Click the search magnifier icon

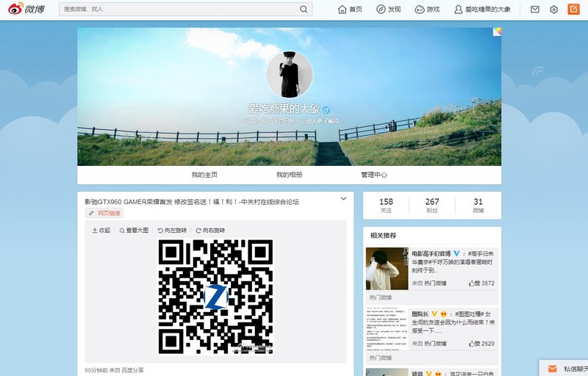pyautogui.click(x=304, y=9)
